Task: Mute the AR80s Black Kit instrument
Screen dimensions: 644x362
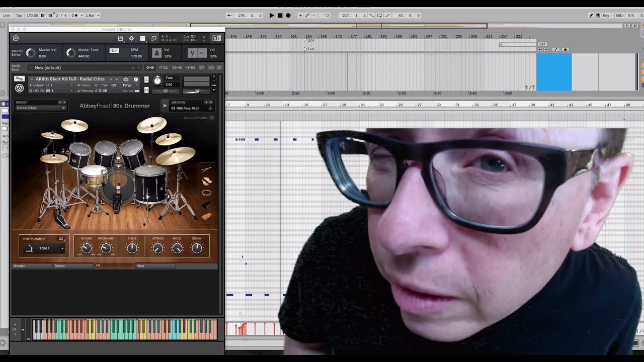Action: 146,90
